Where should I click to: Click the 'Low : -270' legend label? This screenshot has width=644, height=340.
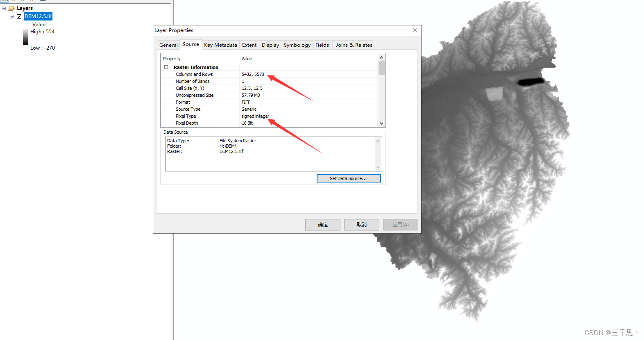tap(43, 48)
